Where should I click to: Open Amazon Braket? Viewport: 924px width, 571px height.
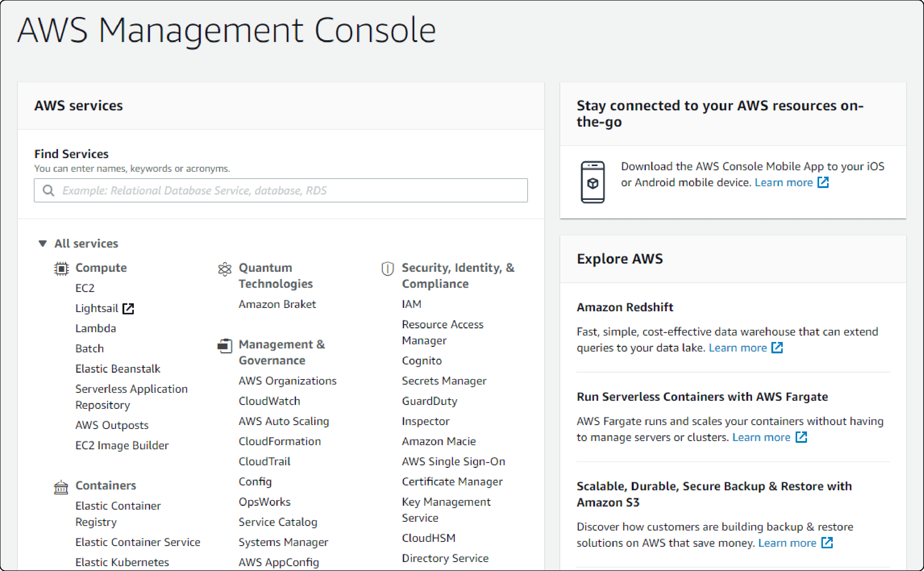277,304
